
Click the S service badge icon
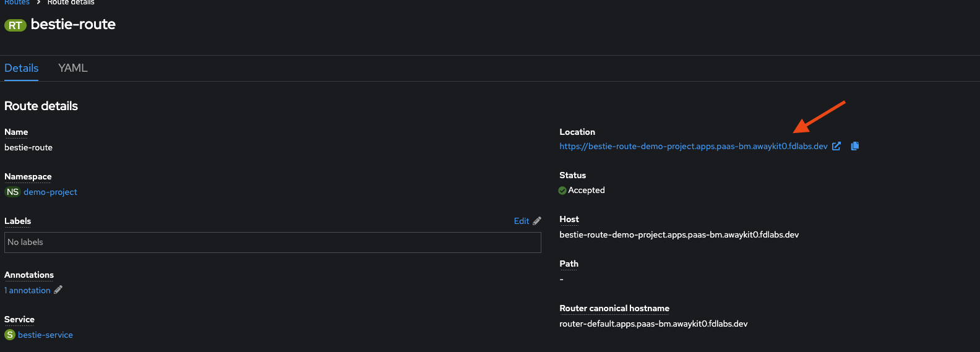pos(10,335)
